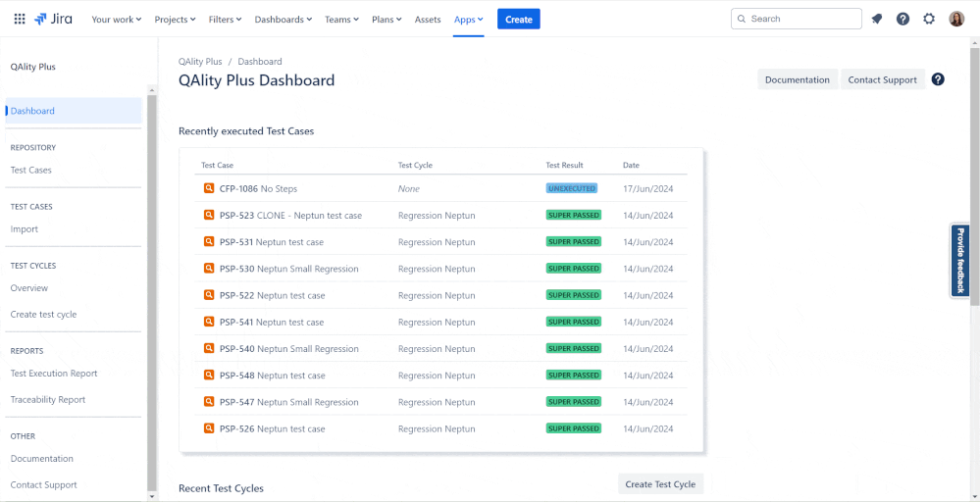The height and width of the screenshot is (502, 980).
Task: Click the Create Test Cycle button
Action: pyautogui.click(x=660, y=484)
